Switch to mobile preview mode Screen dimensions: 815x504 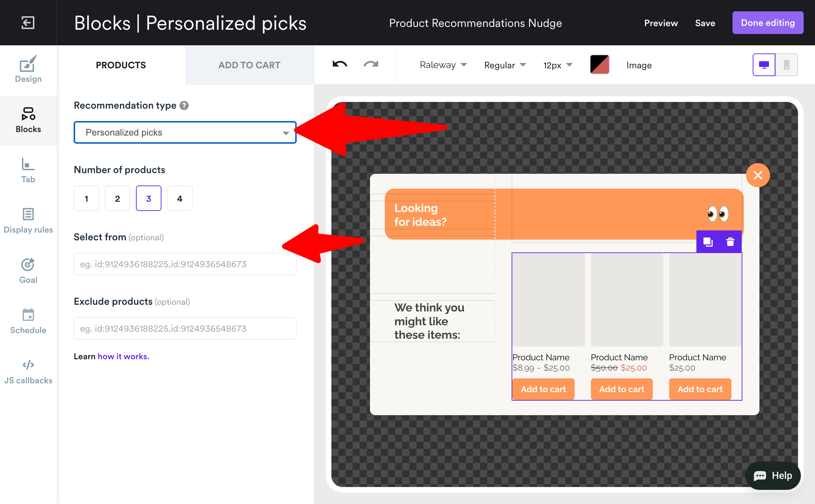[786, 65]
